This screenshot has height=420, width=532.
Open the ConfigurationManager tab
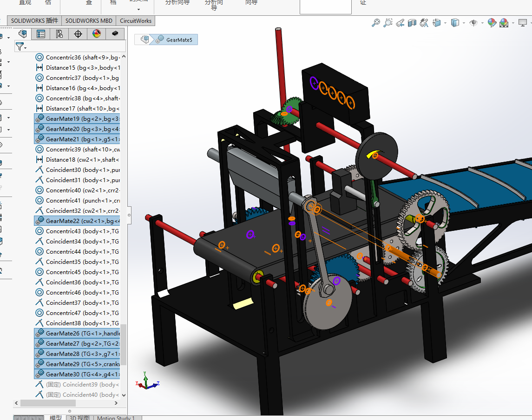[59, 34]
